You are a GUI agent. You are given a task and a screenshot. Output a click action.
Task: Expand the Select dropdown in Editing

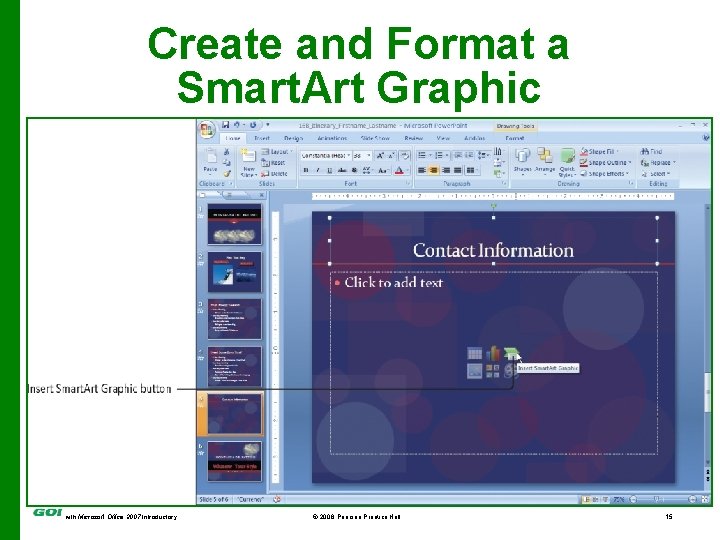[x=656, y=174]
